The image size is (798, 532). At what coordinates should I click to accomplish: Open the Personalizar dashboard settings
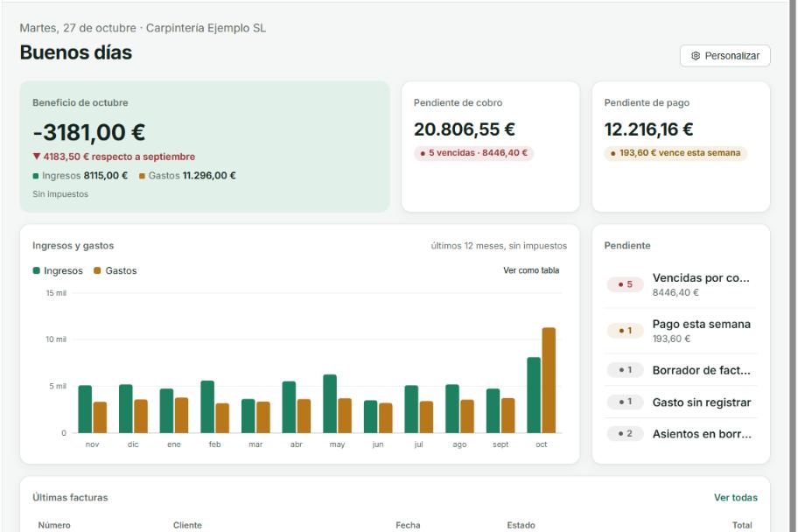pos(724,55)
